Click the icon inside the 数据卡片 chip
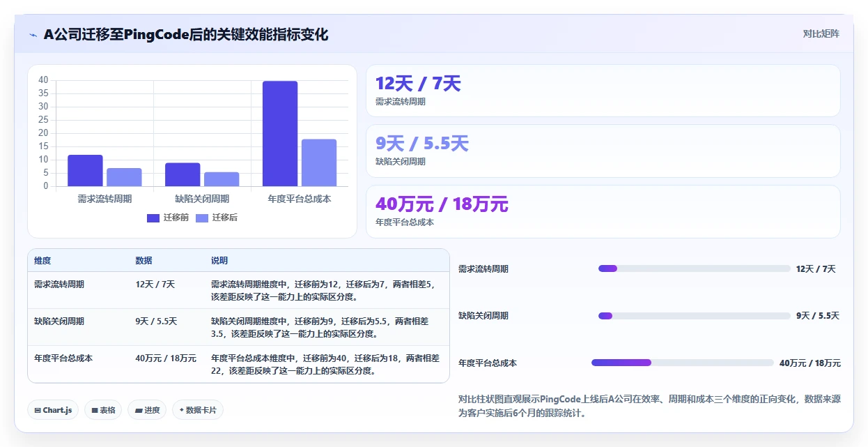Image resolution: width=868 pixels, height=447 pixels. pos(182,410)
